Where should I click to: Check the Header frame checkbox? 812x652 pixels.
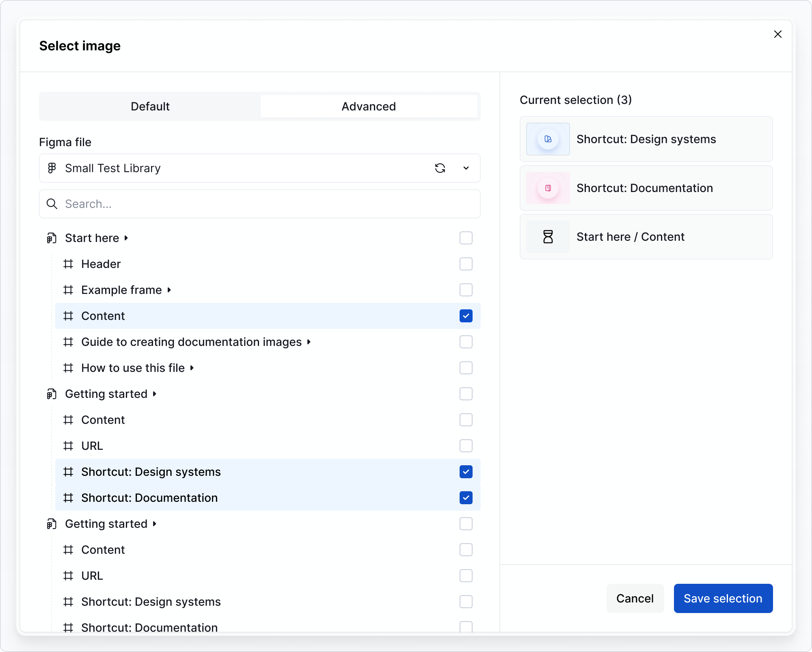466,264
